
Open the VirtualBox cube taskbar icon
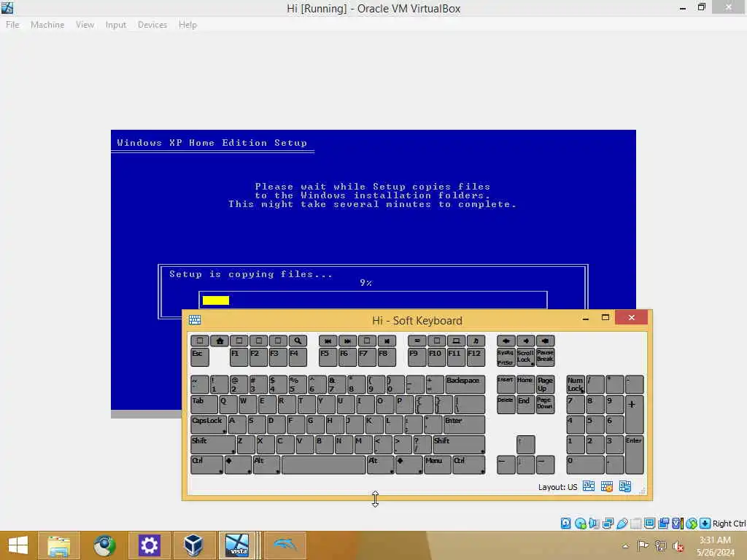point(193,545)
